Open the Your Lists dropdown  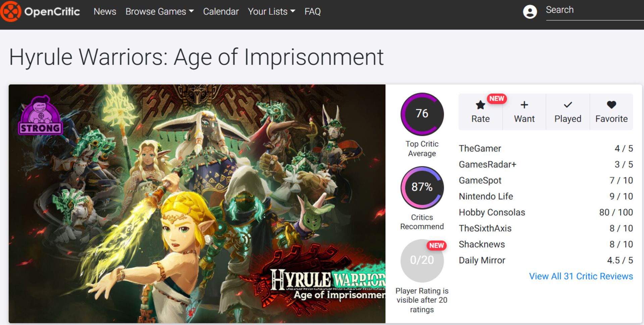pos(271,11)
